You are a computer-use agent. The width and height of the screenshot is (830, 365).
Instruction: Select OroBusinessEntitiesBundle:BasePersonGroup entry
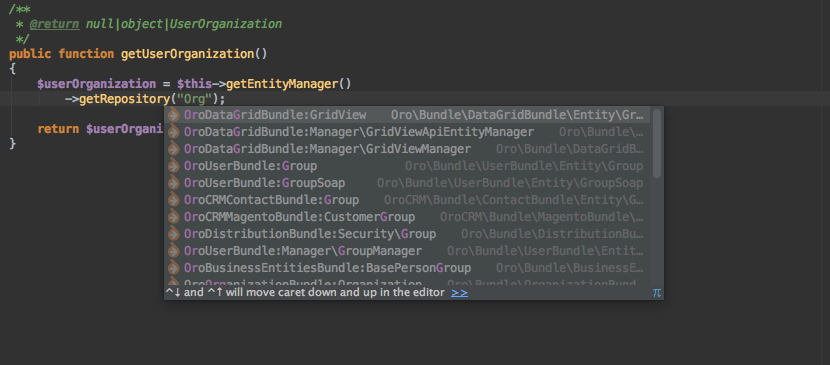pyautogui.click(x=407, y=268)
